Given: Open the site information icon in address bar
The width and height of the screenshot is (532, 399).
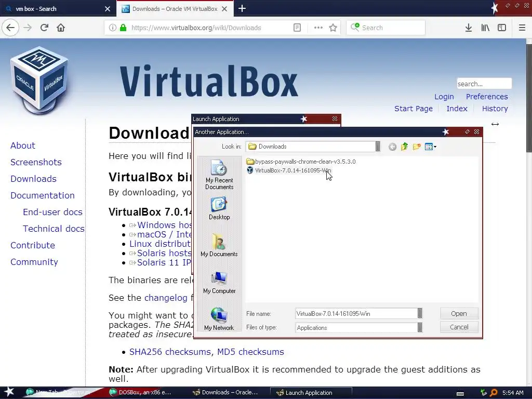Looking at the screenshot, I should pyautogui.click(x=112, y=28).
